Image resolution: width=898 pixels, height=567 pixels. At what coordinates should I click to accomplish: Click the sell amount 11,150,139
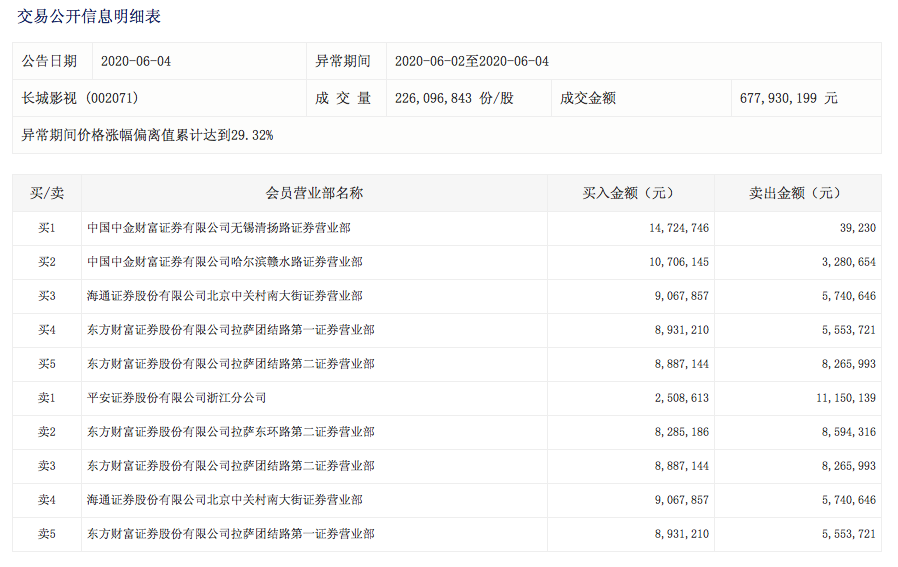pyautogui.click(x=846, y=398)
